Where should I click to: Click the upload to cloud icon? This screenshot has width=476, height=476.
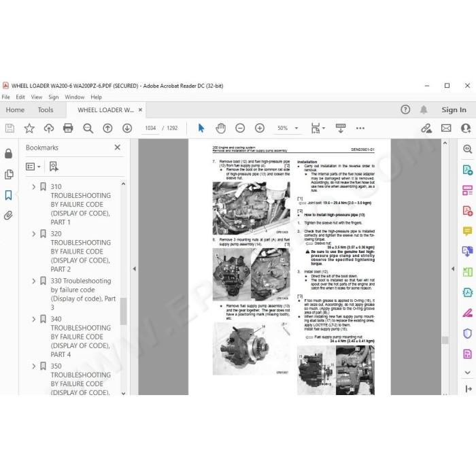48,128
